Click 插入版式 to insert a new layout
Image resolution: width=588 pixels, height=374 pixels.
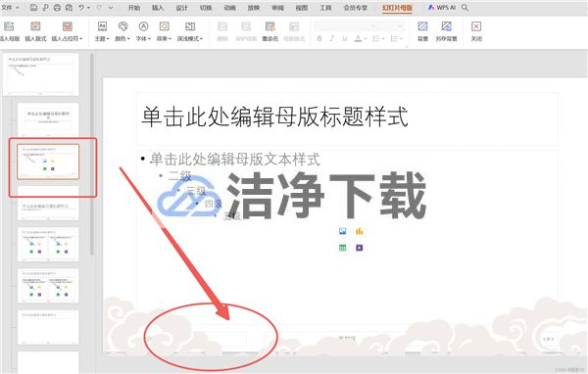coord(35,31)
